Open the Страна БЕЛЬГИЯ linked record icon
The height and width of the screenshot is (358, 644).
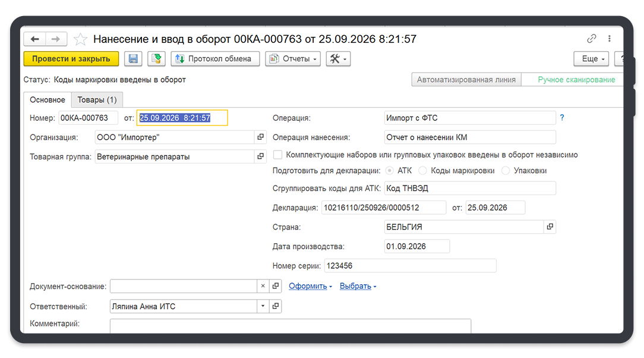click(550, 227)
